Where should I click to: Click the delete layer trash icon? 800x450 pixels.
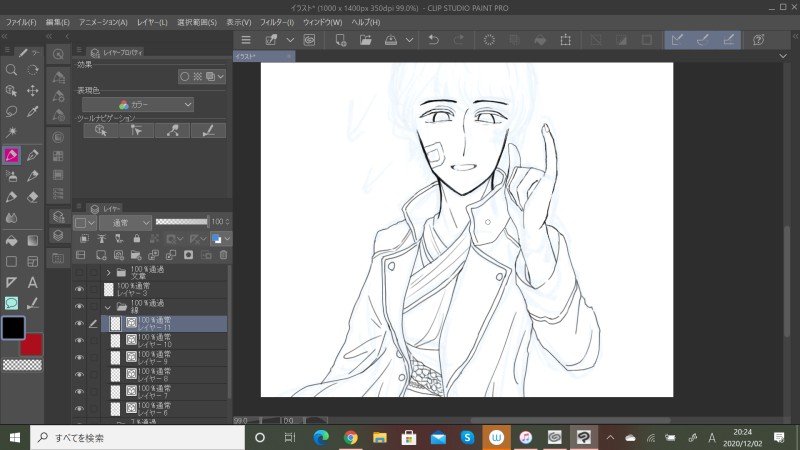(x=223, y=255)
